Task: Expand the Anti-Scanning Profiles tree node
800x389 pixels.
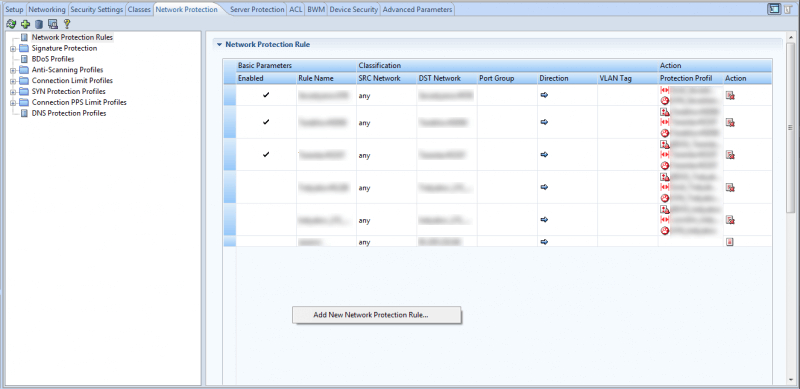Action: [13, 70]
